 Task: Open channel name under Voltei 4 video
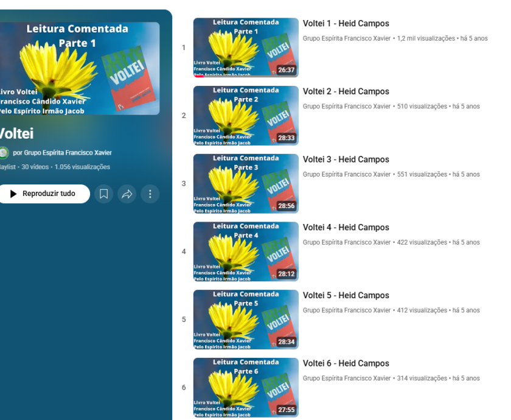click(346, 242)
